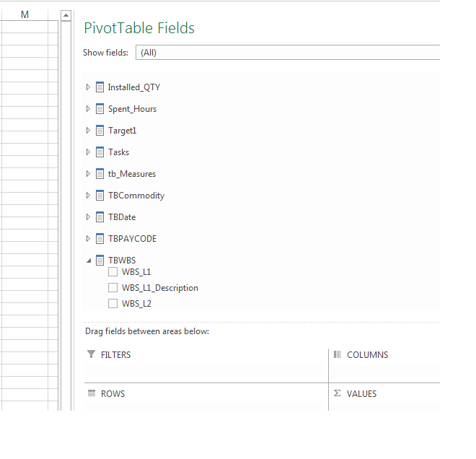Click the TBPAYCODE table name
The image size is (476, 459).
133,239
